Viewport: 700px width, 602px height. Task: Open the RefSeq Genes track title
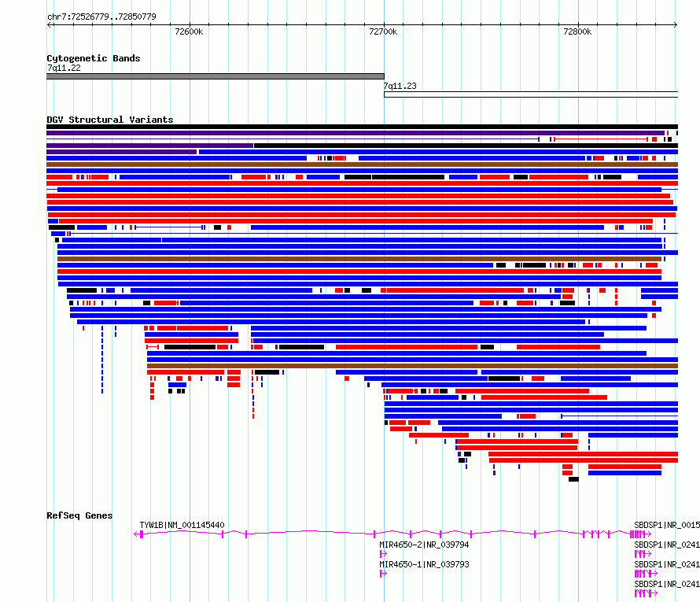(79, 515)
